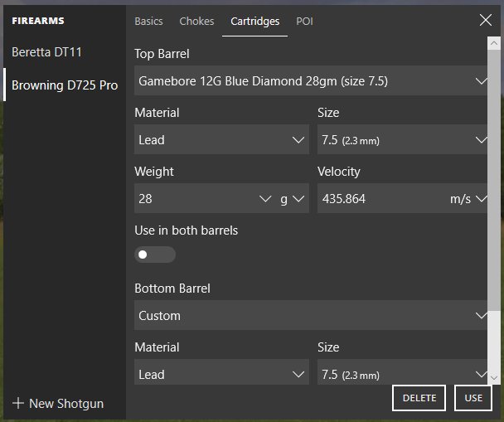Image resolution: width=504 pixels, height=422 pixels.
Task: Open Top Barrel Size dropdown
Action: (x=402, y=140)
